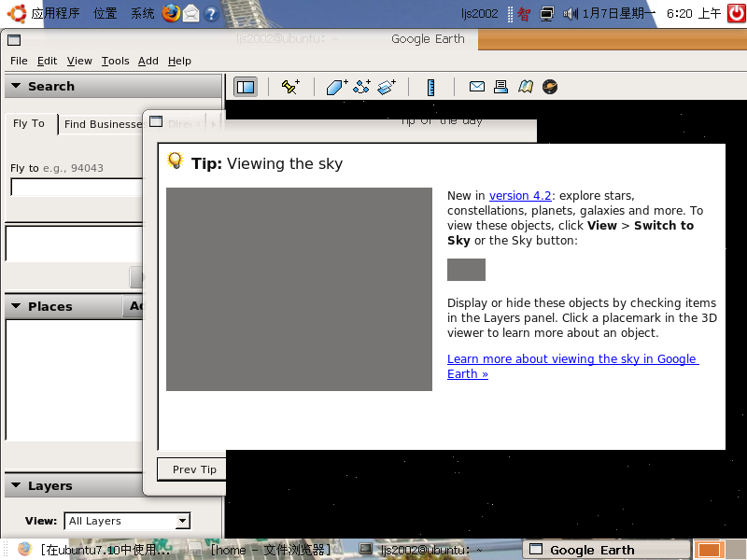Click inside the Fly to input field
Viewport: 747px width, 560px height.
tap(75, 187)
